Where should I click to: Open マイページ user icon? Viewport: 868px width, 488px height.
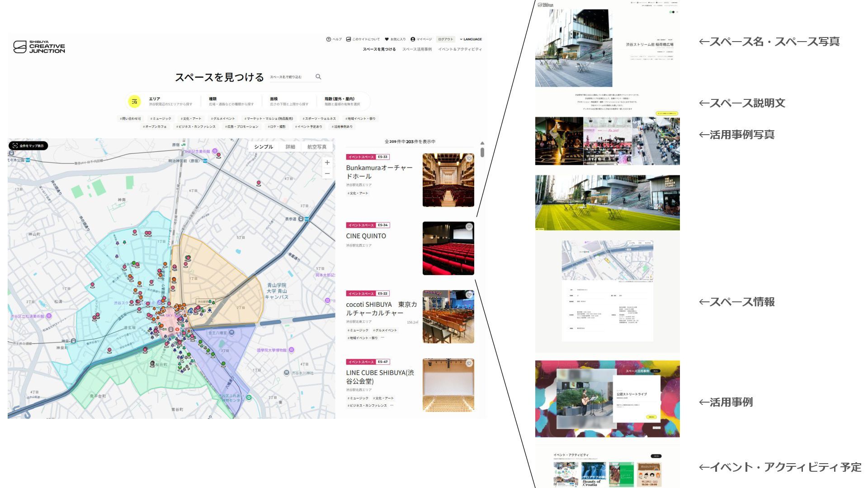pos(413,39)
